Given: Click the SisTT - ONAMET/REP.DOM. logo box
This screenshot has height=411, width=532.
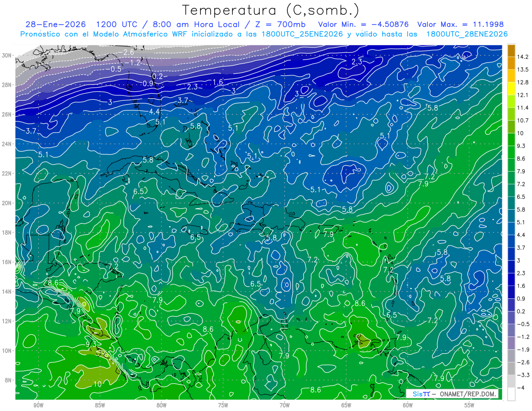Looking at the screenshot, I should click(452, 394).
